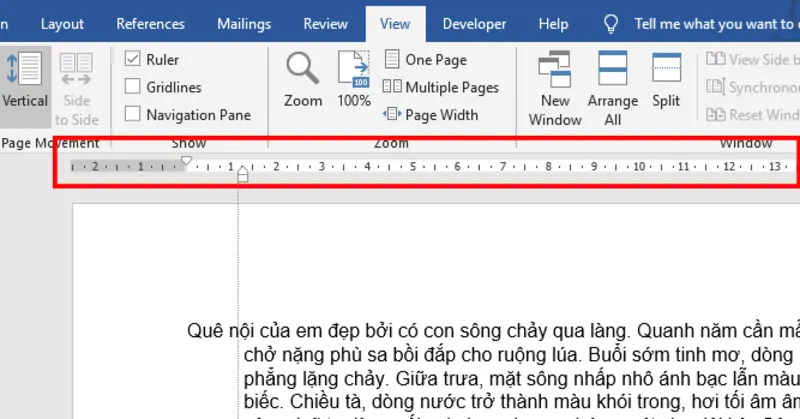
Task: Choose Multiple Pages view
Action: [x=441, y=87]
